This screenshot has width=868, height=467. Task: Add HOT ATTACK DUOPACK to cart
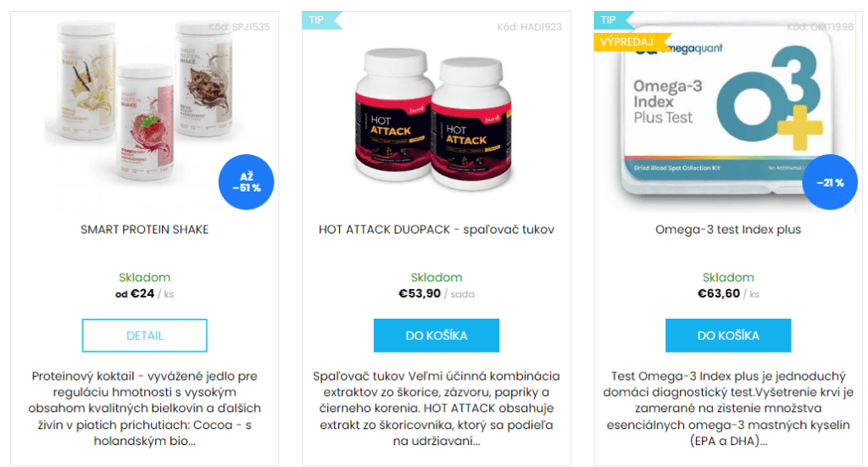coord(437,336)
